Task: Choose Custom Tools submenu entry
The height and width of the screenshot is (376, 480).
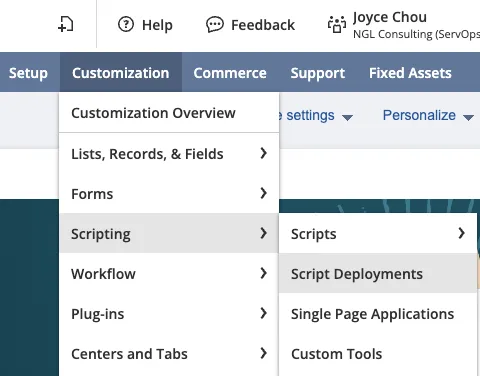Action: coord(378,353)
